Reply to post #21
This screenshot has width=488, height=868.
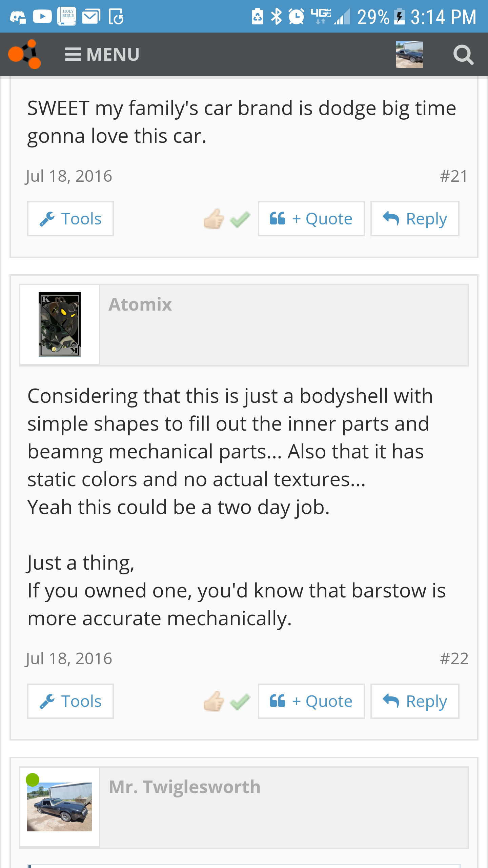(x=415, y=219)
